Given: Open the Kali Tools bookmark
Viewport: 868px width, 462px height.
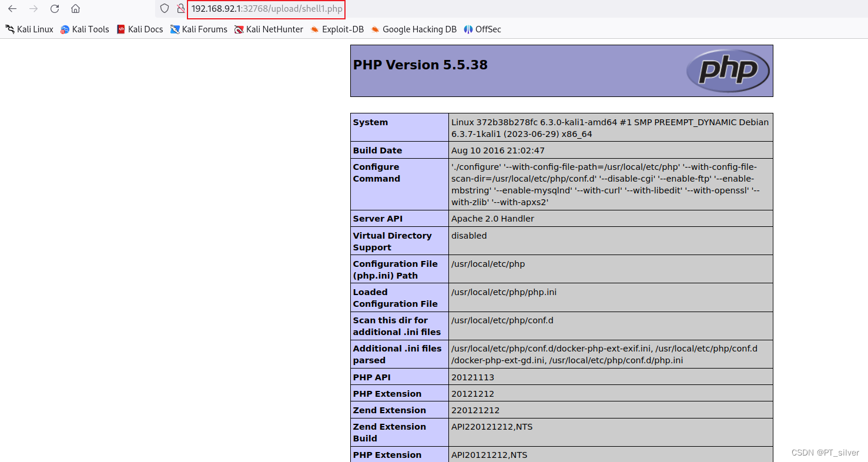Looking at the screenshot, I should pos(85,29).
